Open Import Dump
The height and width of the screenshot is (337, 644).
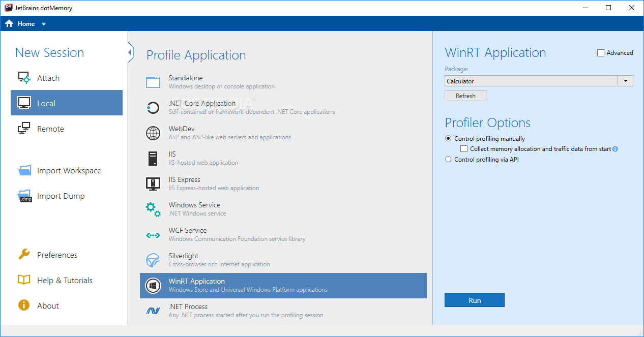click(67, 196)
